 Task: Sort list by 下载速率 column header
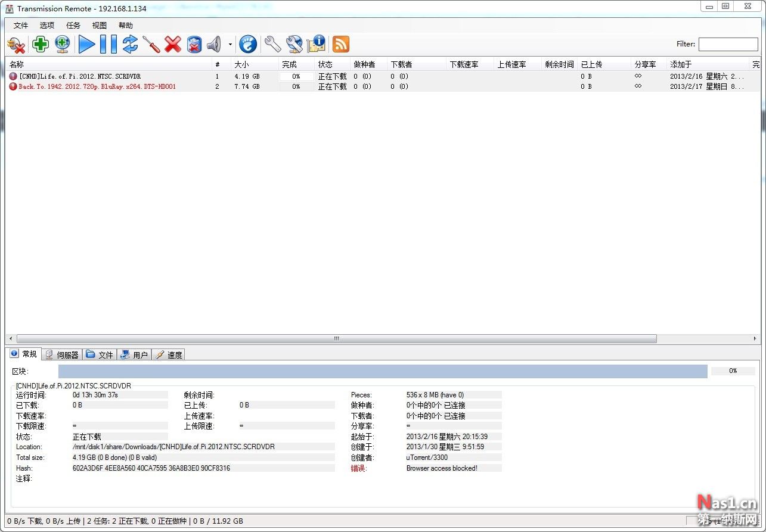pos(470,64)
